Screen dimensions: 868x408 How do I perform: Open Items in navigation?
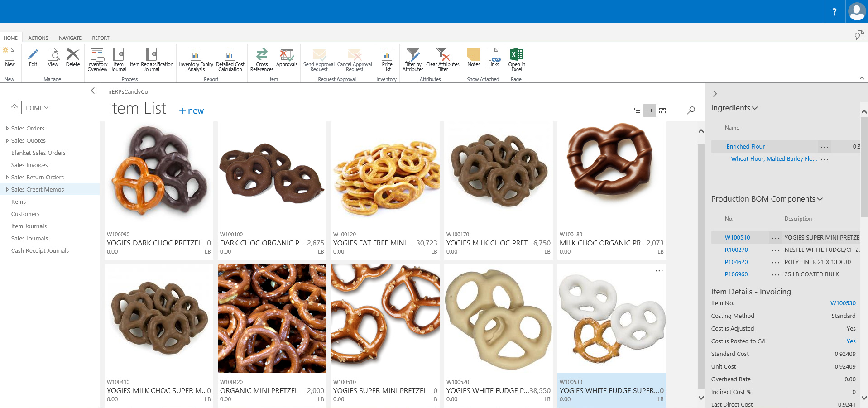coord(19,202)
